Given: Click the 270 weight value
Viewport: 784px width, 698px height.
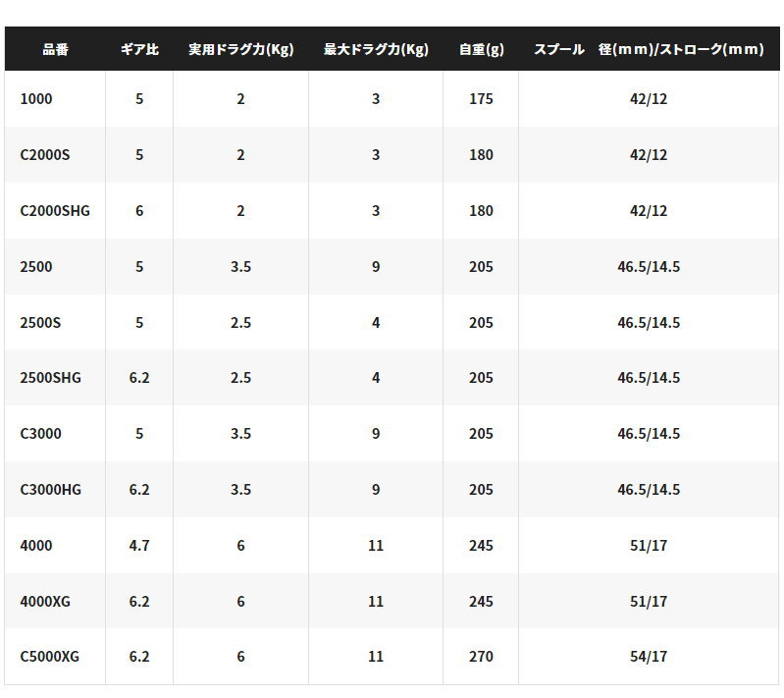Looking at the screenshot, I should 481,657.
